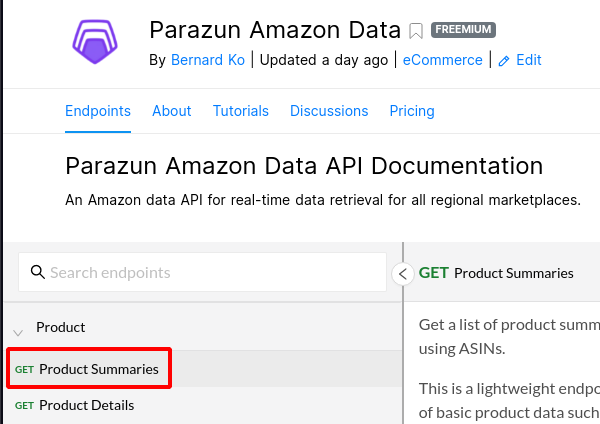
Task: Open the Pricing tab
Action: (x=412, y=111)
